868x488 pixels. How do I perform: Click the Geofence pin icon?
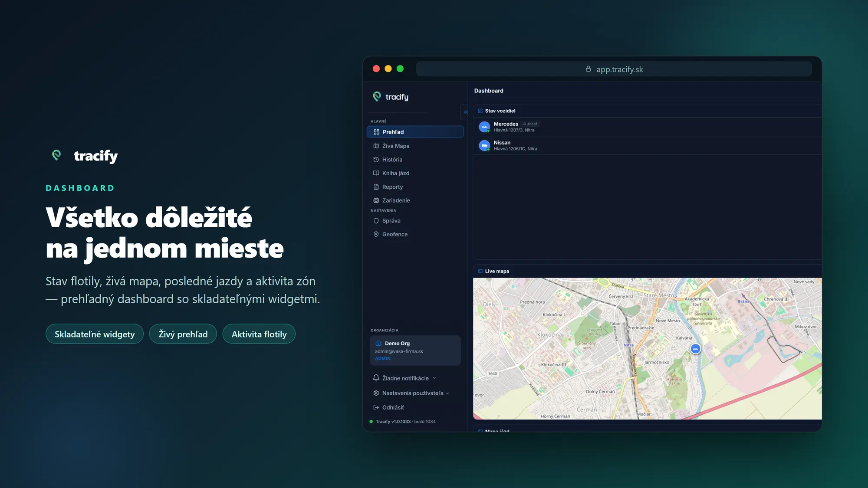pos(376,234)
